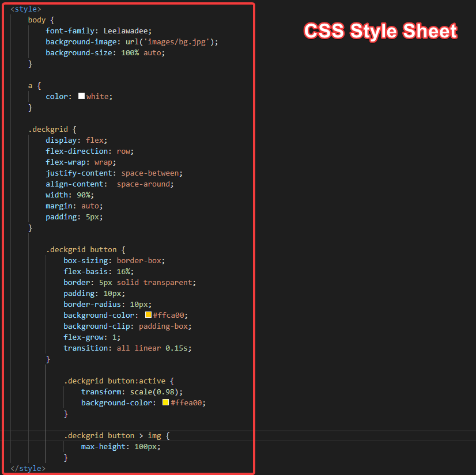Click the padding-box value
476x475 pixels.
click(165, 326)
